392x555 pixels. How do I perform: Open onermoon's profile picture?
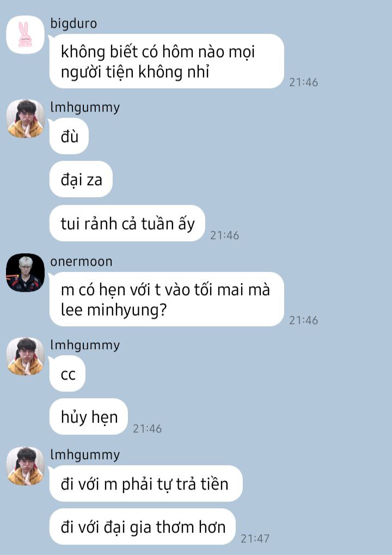pos(25,272)
